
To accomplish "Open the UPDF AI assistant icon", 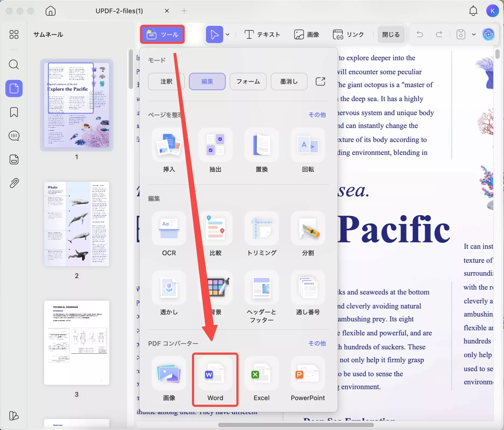I will (488, 34).
